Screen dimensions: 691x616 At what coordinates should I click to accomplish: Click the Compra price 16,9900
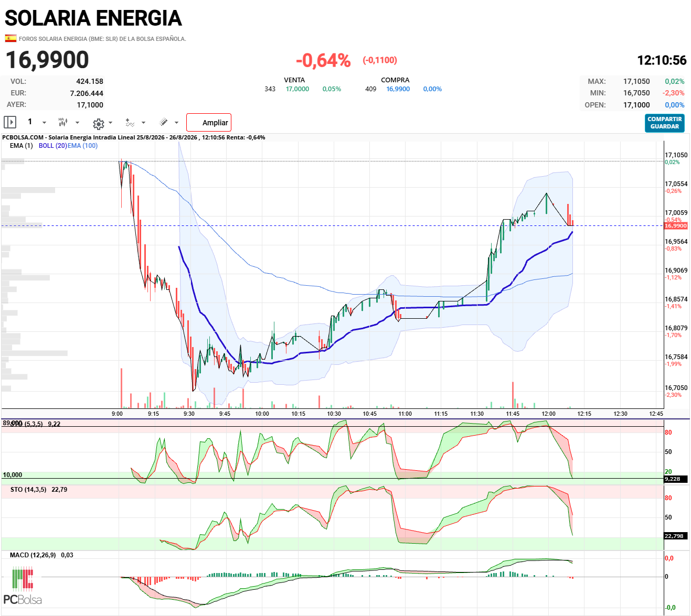tap(398, 89)
